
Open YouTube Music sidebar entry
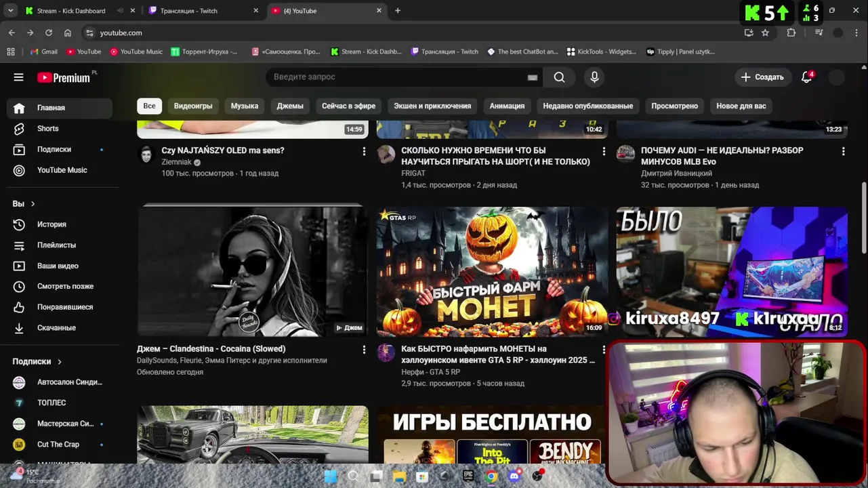pyautogui.click(x=60, y=170)
